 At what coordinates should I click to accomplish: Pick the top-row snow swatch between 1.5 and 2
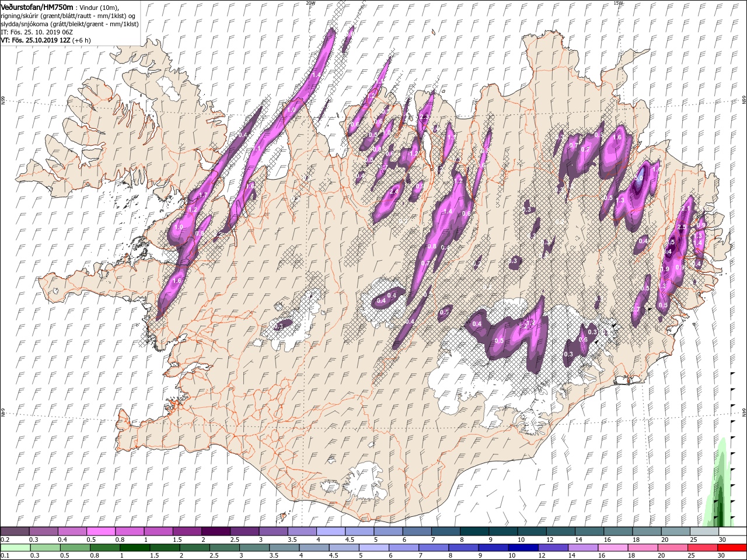(186, 531)
